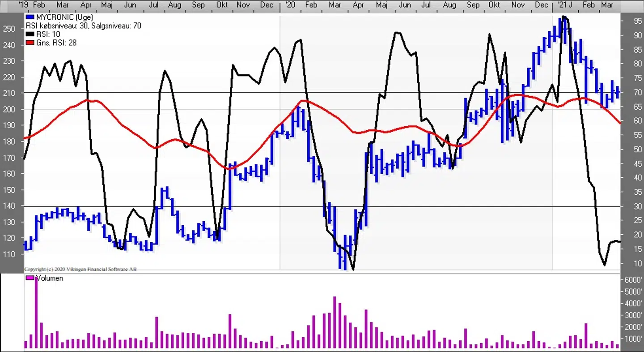Click the 250 price axis label

coord(9,29)
